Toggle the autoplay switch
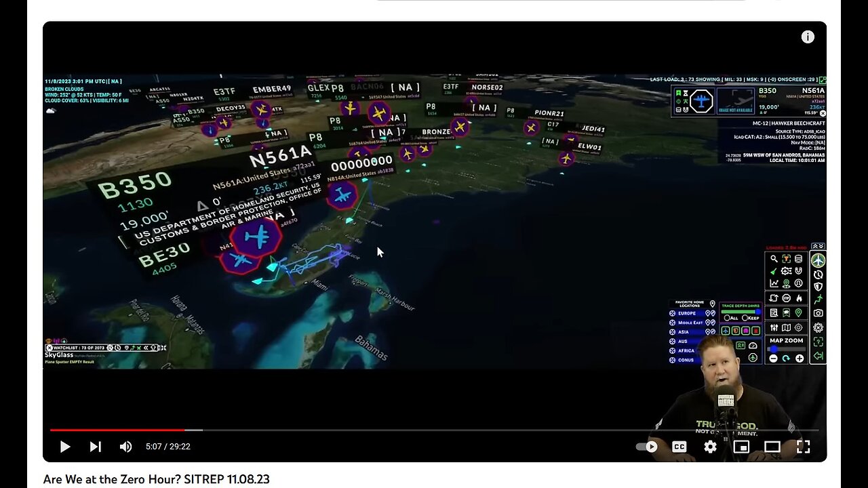Viewport: 868px width, 488px height. tap(647, 447)
